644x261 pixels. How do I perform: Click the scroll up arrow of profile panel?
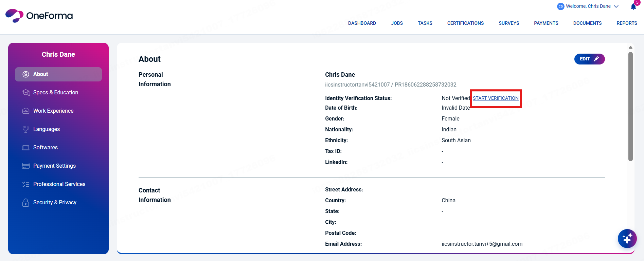point(630,48)
